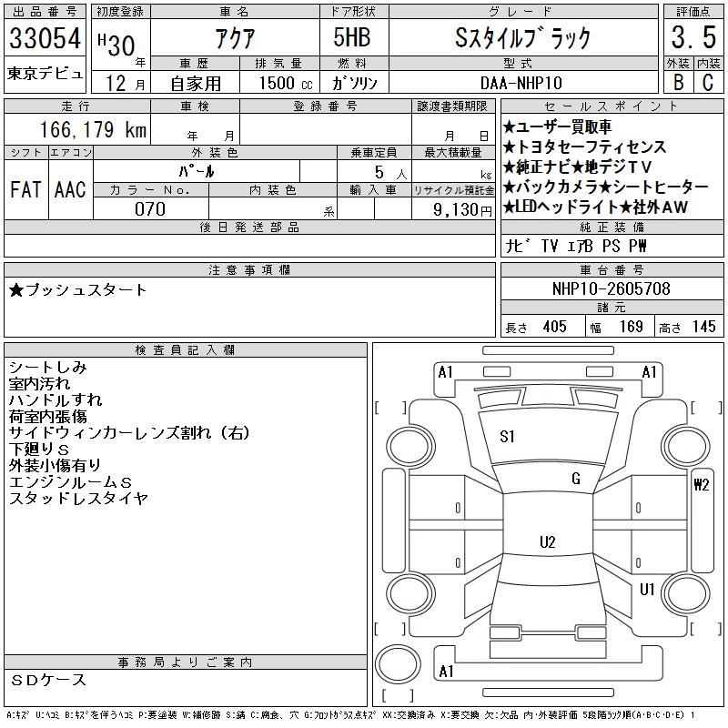
Task: Select the U1 dent marker on rear panel
Action: pyautogui.click(x=647, y=590)
